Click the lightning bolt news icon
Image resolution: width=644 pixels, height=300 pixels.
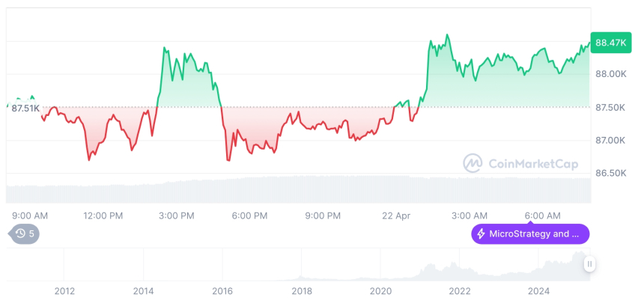tap(481, 234)
